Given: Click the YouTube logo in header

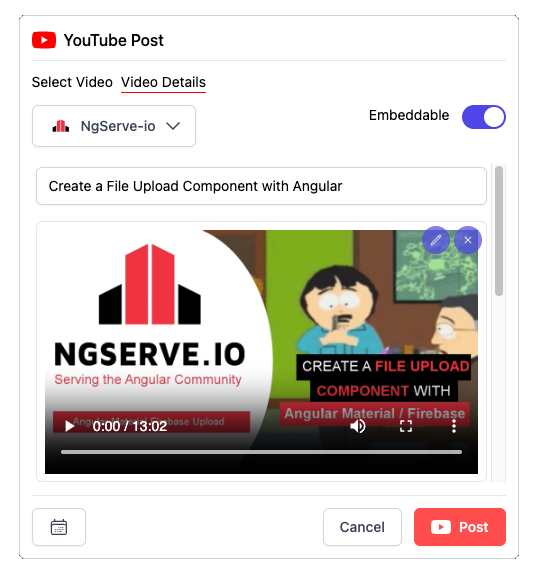Looking at the screenshot, I should coord(44,40).
